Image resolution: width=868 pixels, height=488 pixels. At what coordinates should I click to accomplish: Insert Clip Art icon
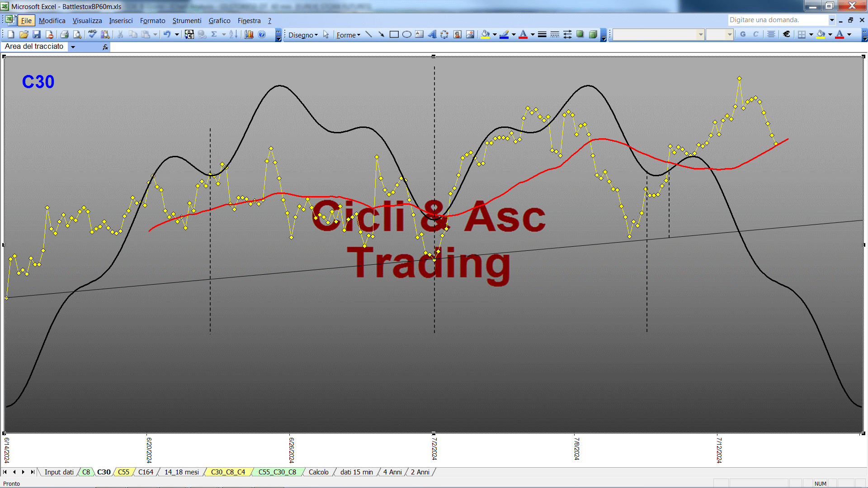coord(458,34)
